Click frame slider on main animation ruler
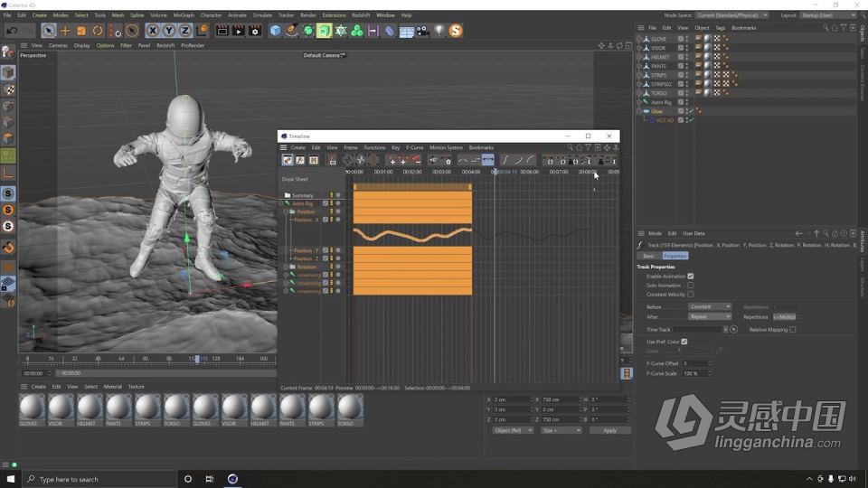Viewport: 868px width, 488px height. [x=196, y=359]
